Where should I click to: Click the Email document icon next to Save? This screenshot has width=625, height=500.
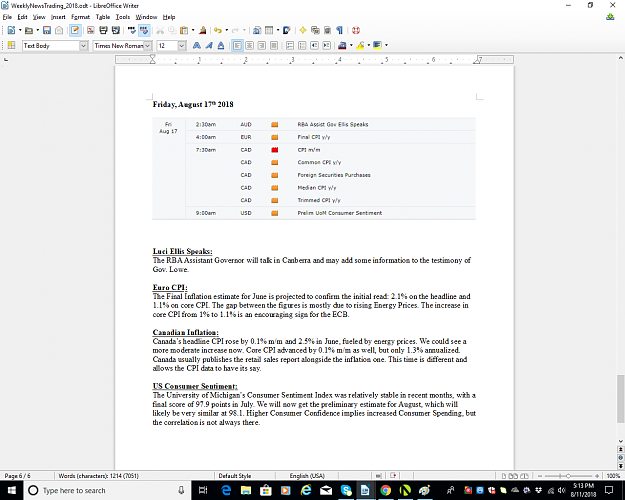[59, 30]
